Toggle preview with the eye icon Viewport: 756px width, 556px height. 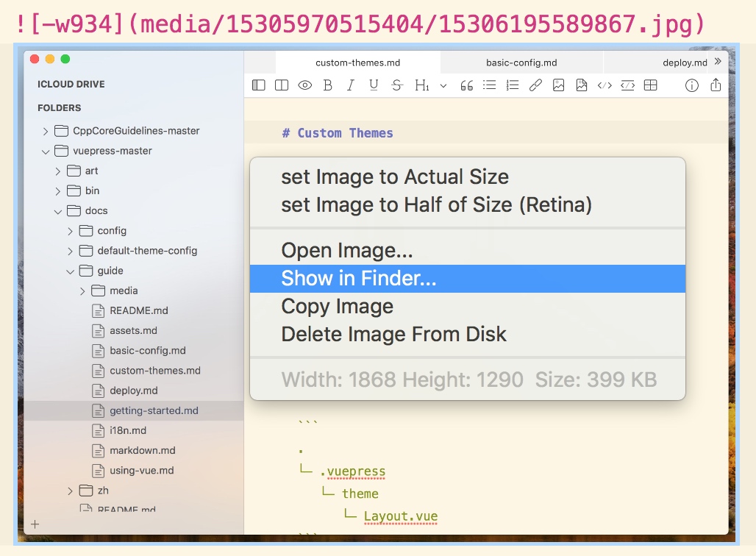[304, 85]
